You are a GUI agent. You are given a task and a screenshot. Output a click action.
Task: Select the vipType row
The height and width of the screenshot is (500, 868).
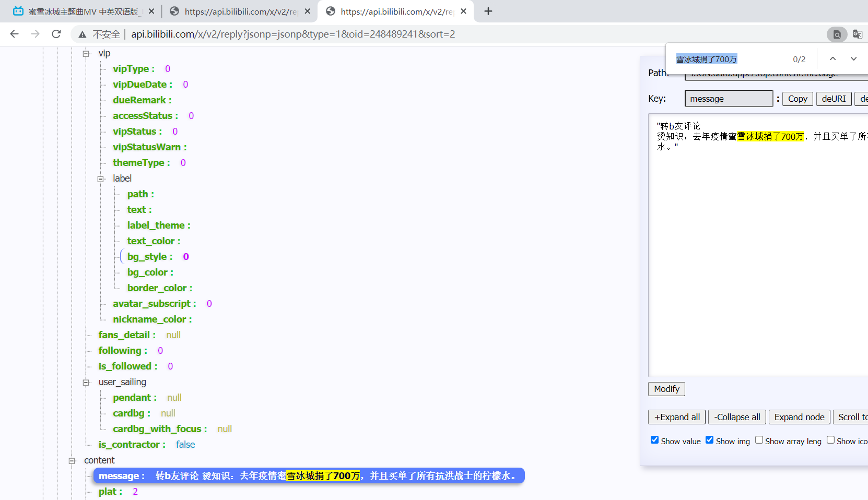coord(142,69)
